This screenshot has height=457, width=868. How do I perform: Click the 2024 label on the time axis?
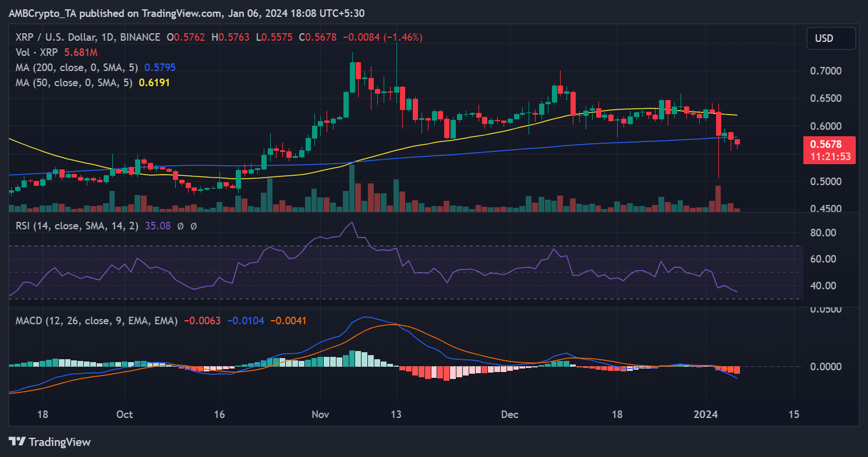pyautogui.click(x=707, y=415)
